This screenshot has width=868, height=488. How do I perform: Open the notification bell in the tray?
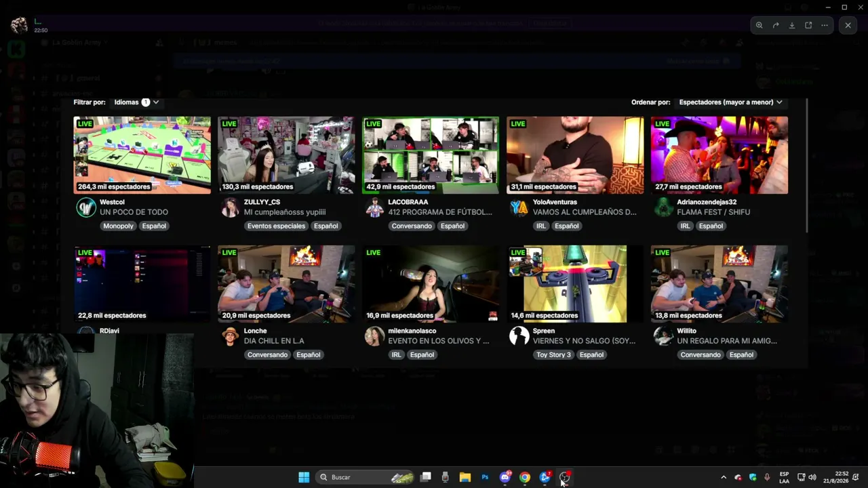tap(856, 477)
